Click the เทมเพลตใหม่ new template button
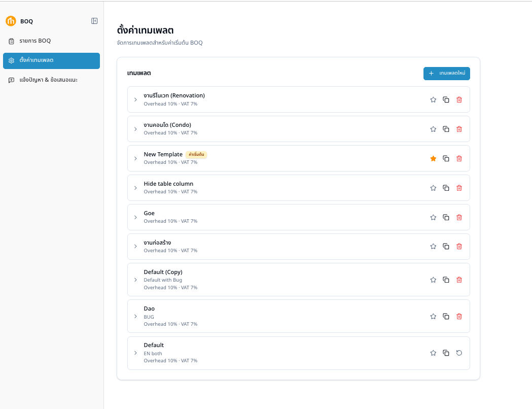The image size is (532, 409). (x=446, y=73)
